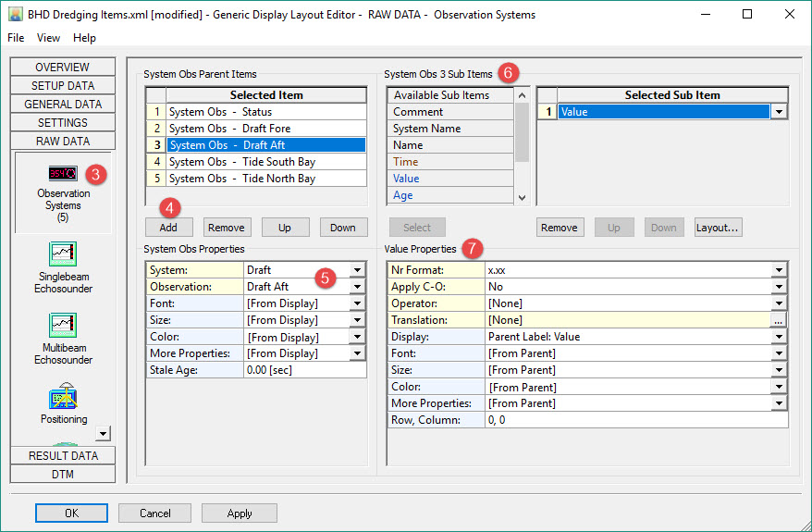Screen dimensions: 812x532
Task: Expand the Apply C-O dropdown
Action: (x=779, y=287)
